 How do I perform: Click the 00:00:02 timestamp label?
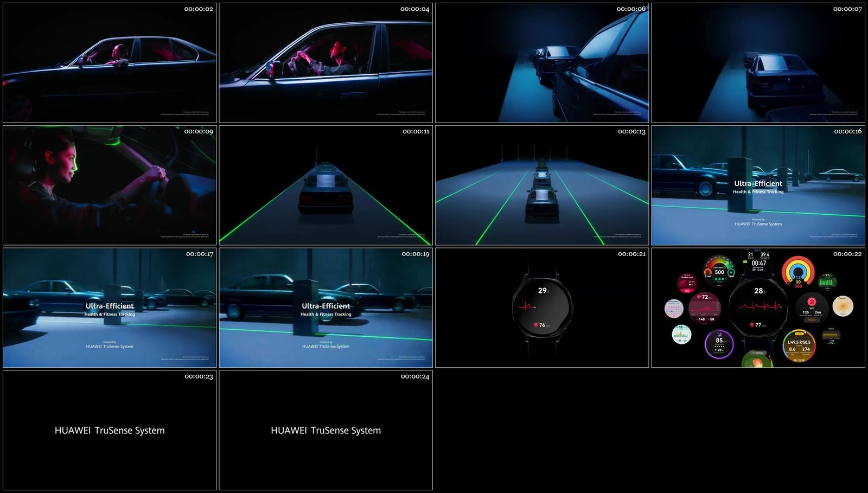[x=199, y=9]
